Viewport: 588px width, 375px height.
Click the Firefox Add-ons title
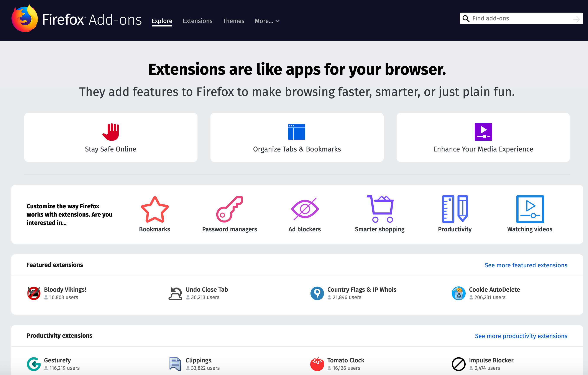click(x=92, y=20)
